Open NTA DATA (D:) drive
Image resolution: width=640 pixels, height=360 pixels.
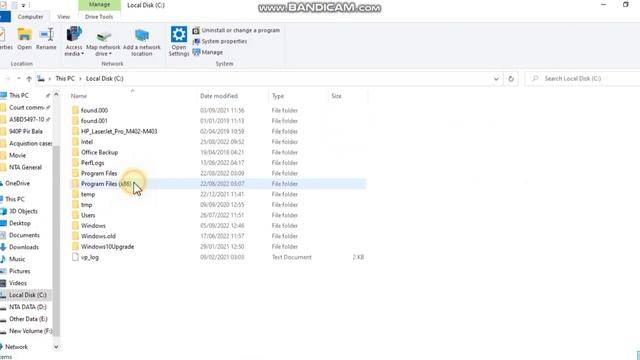point(27,307)
